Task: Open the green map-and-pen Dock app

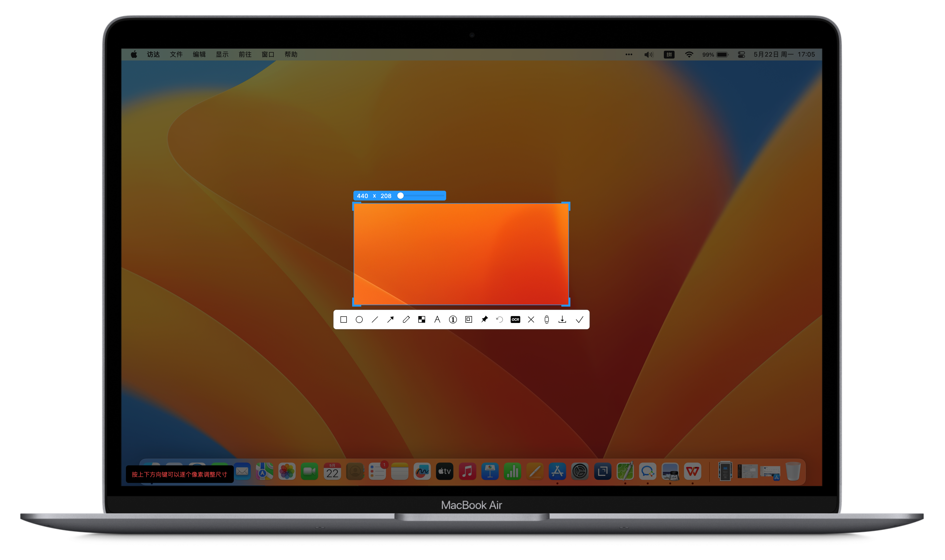Action: click(625, 471)
